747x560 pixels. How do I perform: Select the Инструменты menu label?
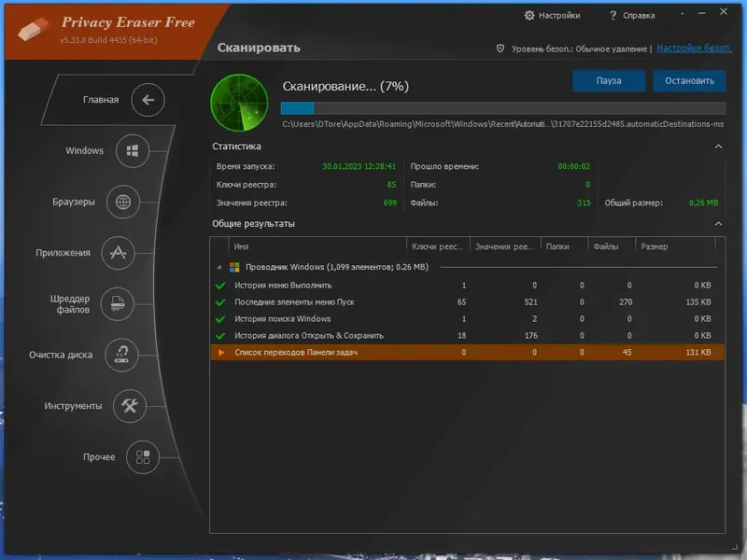pos(74,406)
